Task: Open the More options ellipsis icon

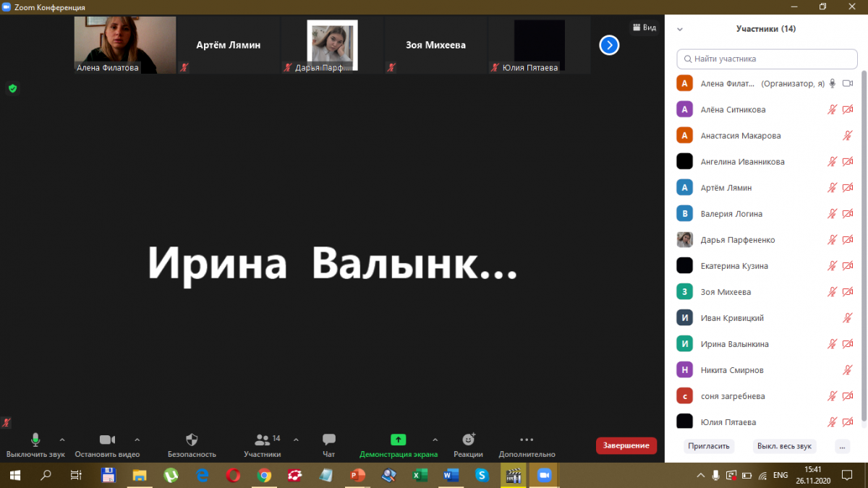Action: [527, 440]
